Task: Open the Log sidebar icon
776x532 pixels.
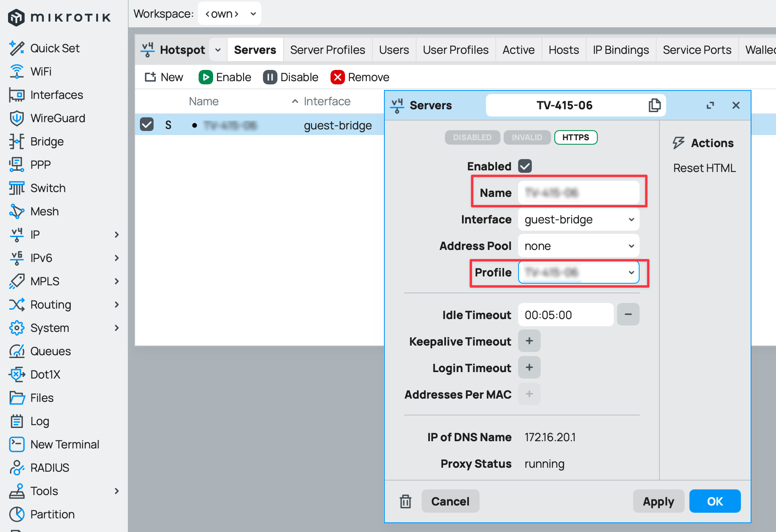Action: pyautogui.click(x=16, y=421)
